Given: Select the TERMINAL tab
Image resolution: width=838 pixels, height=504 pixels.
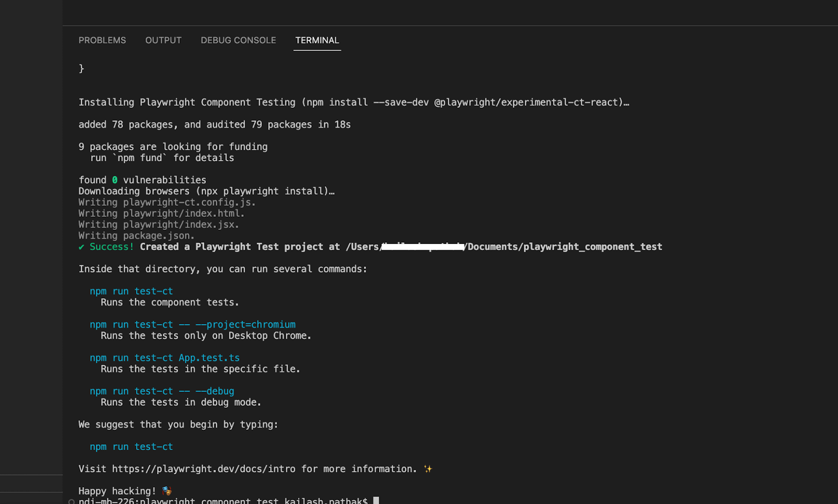Looking at the screenshot, I should pos(317,40).
